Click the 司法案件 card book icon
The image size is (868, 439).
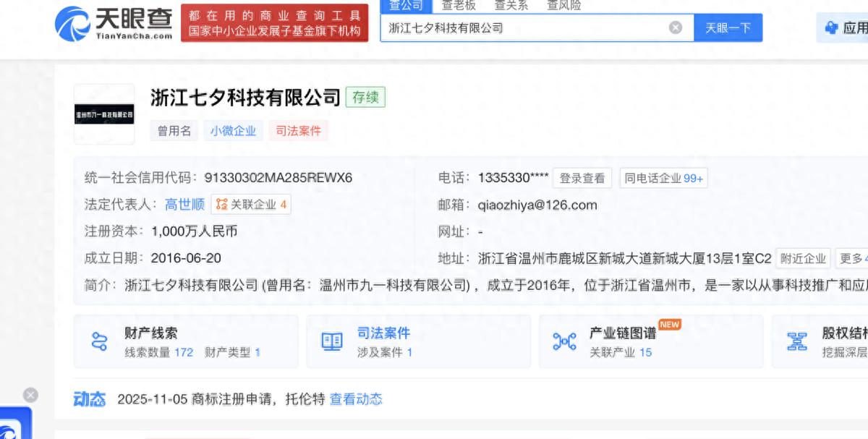click(x=332, y=341)
